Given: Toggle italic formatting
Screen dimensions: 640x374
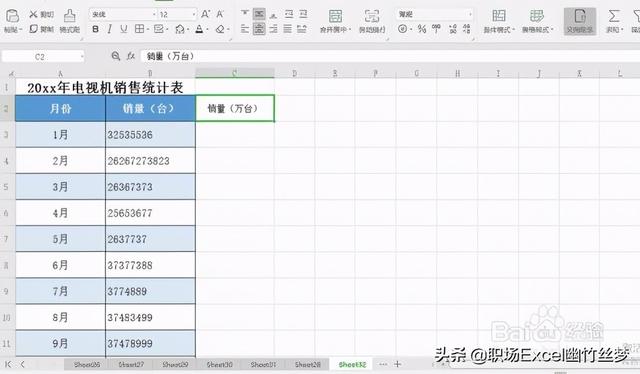Looking at the screenshot, I should [x=109, y=29].
